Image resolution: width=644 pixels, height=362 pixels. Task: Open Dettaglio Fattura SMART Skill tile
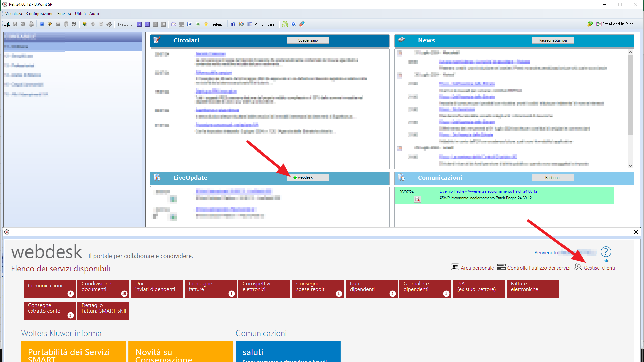tap(103, 311)
